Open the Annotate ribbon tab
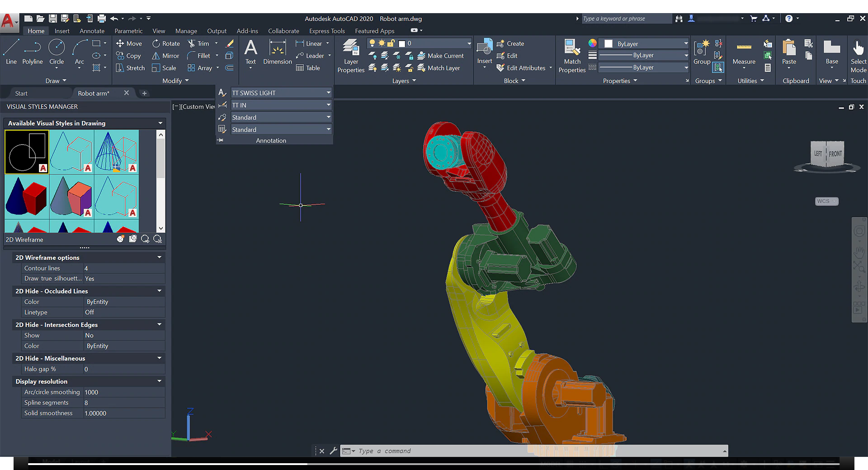The width and height of the screenshot is (868, 470). point(92,31)
